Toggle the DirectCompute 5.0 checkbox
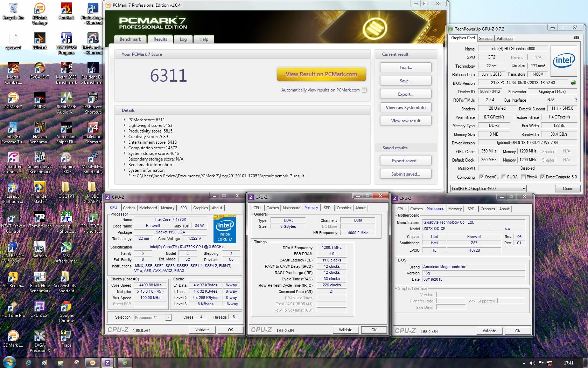 (x=542, y=177)
